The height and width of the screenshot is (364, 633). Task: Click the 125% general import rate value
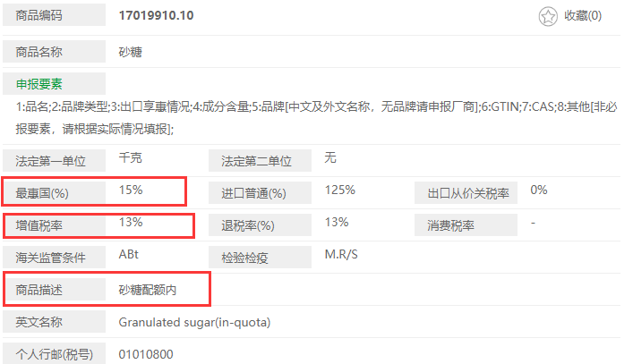340,190
